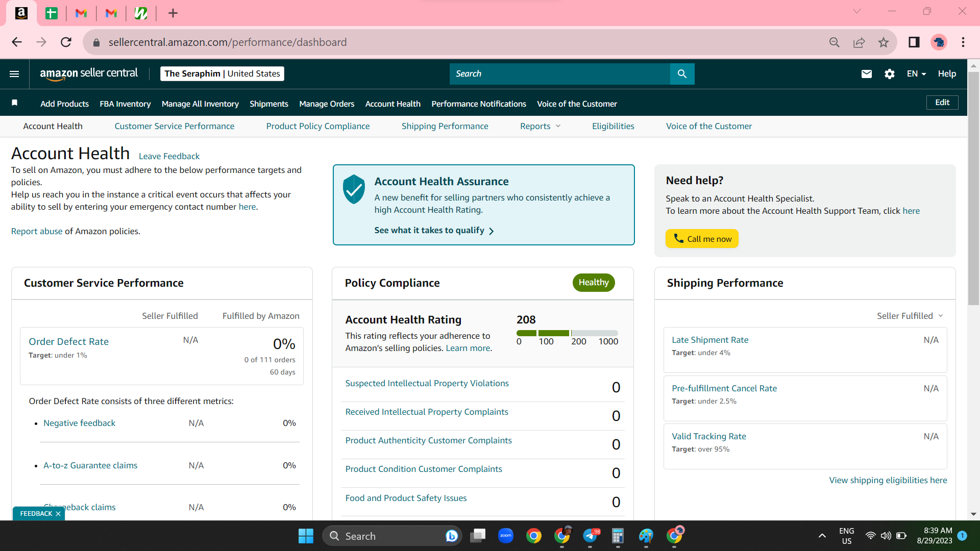Viewport: 980px width, 551px height.
Task: Click the browser zoom magnifier icon
Action: (835, 42)
